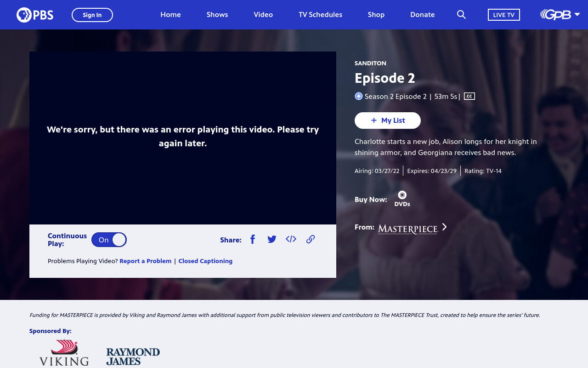Click the MASTERPIECE funding statement
This screenshot has height=368, width=588.
point(285,315)
